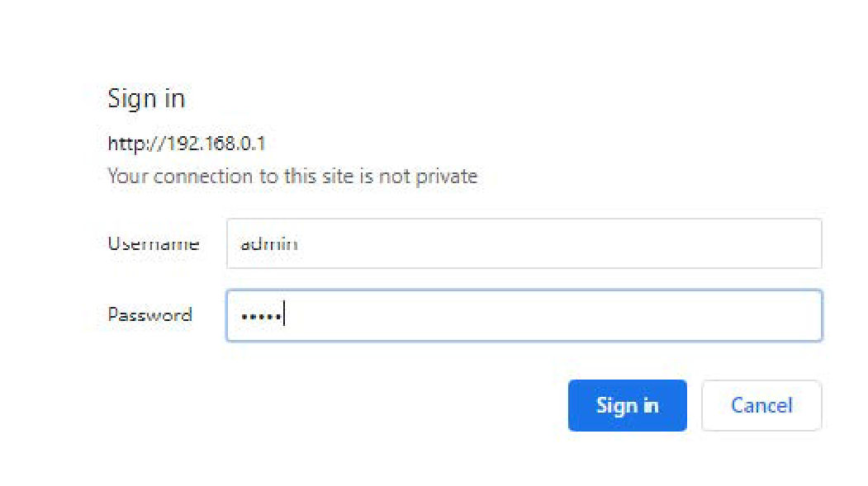Click the Sign in dialog heading
Image resolution: width=868 pixels, height=486 pixels.
point(146,99)
